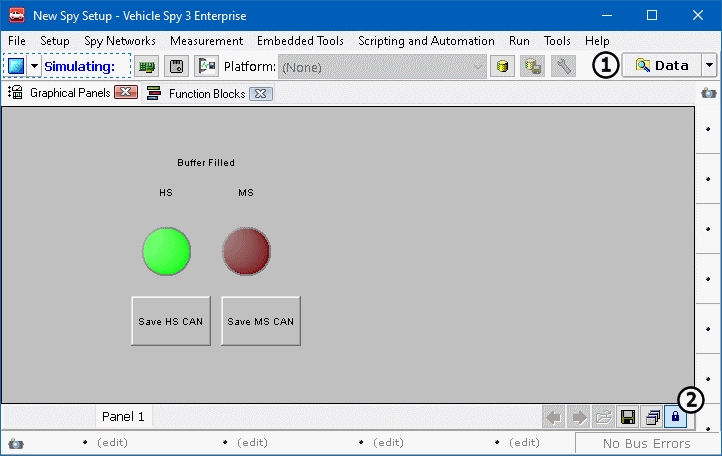722x456 pixels.
Task: Click the wrench tool icon in toolbar
Action: [563, 66]
